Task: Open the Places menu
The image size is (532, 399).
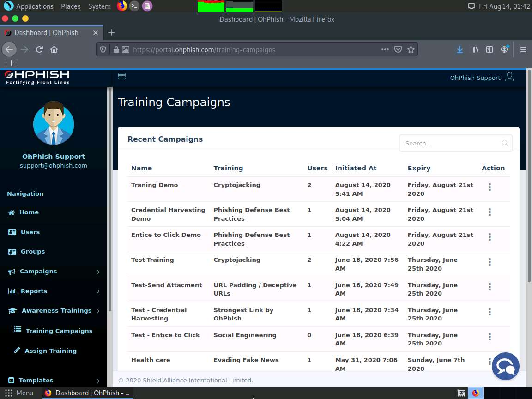Action: [x=71, y=6]
